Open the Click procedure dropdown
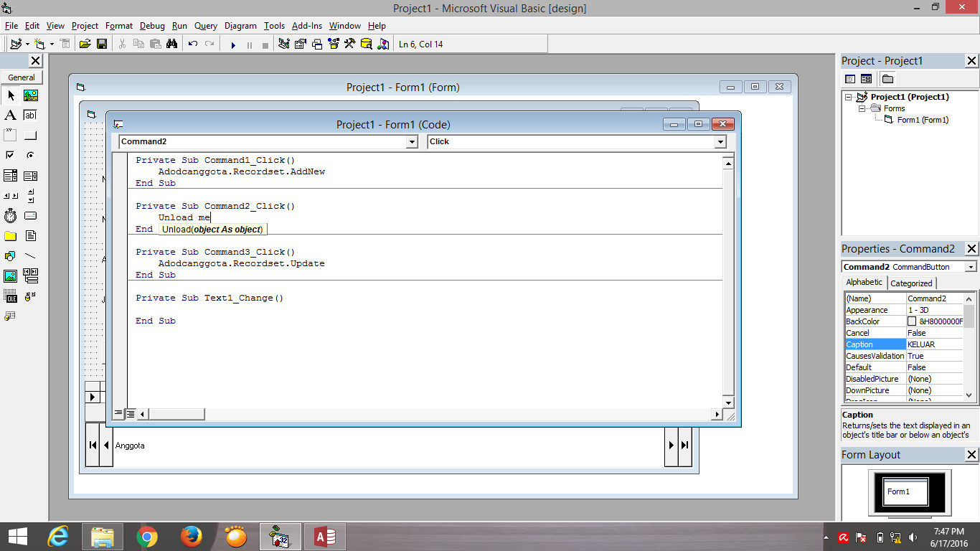The image size is (980, 551). [720, 142]
